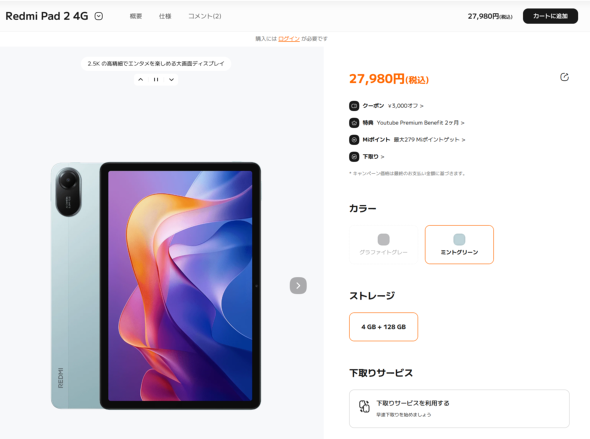The width and height of the screenshot is (590, 439).
Task: Open the Redmi Pad 2 4G model dropdown
Action: point(99,16)
